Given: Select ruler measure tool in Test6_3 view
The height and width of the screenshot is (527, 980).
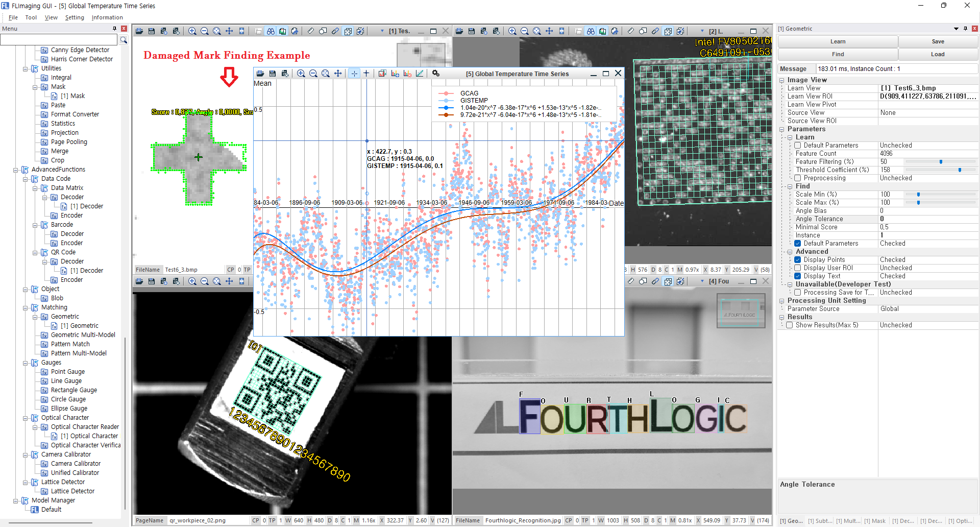Looking at the screenshot, I should click(x=311, y=31).
